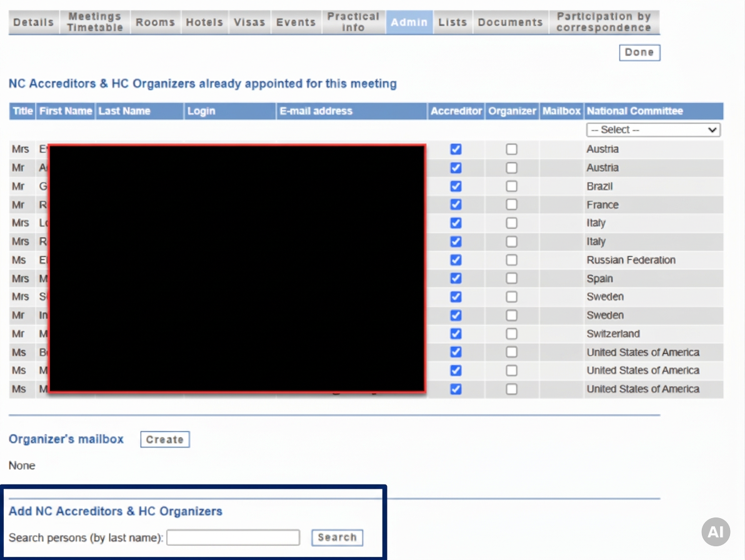Tick Organizer for the Russian Federation row
The width and height of the screenshot is (745, 560).
click(x=512, y=260)
